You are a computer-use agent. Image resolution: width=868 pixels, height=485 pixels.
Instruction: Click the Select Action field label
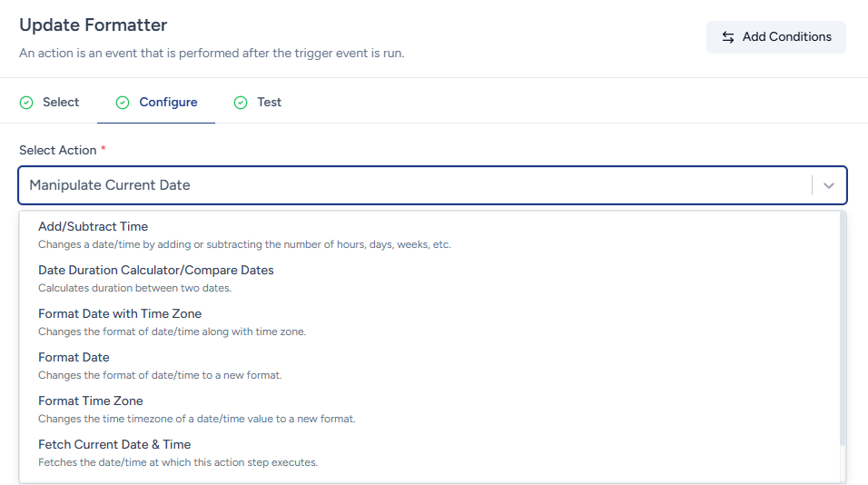pos(57,150)
